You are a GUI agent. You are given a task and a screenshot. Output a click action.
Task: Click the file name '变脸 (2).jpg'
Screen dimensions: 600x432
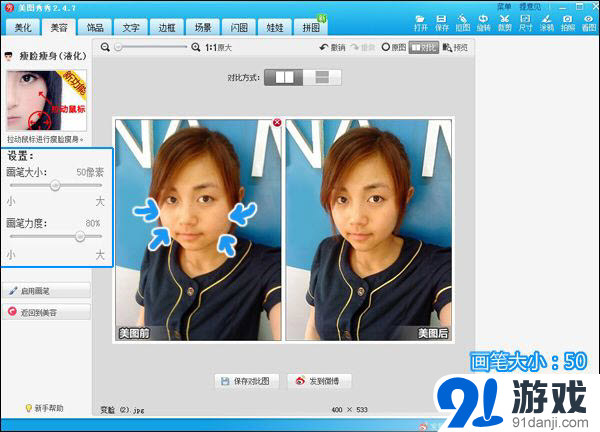(122, 410)
